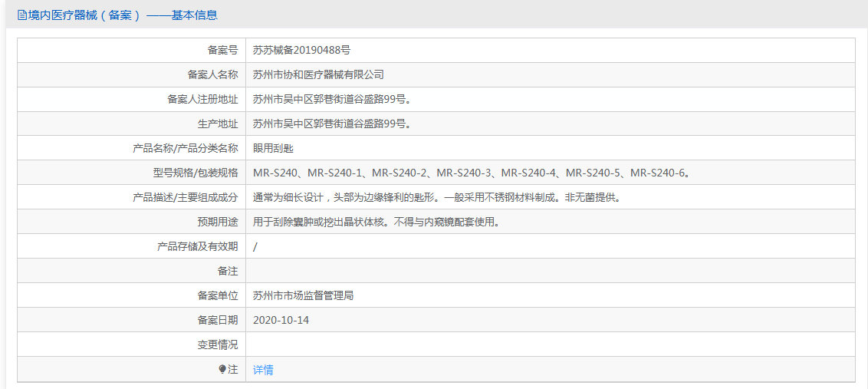Click the 备案单位 label
868x389 pixels.
point(218,295)
